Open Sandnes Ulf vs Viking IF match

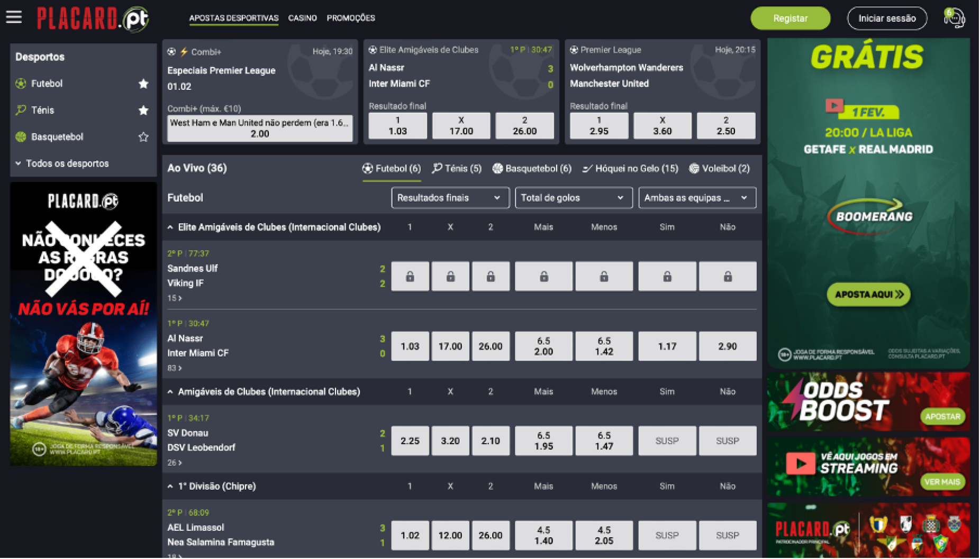tap(193, 276)
